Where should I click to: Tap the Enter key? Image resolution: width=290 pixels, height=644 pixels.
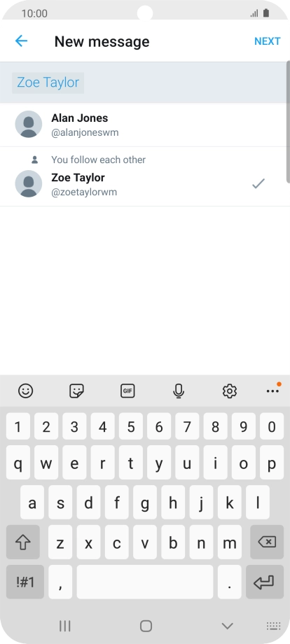click(265, 582)
